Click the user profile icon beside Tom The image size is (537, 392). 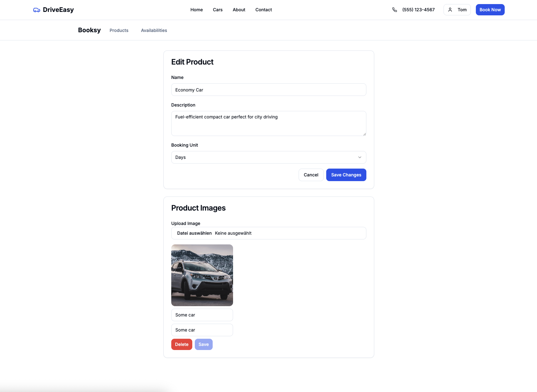click(450, 10)
